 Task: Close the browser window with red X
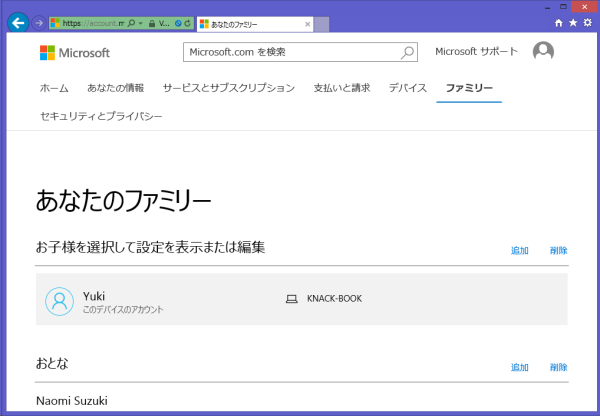tap(584, 7)
